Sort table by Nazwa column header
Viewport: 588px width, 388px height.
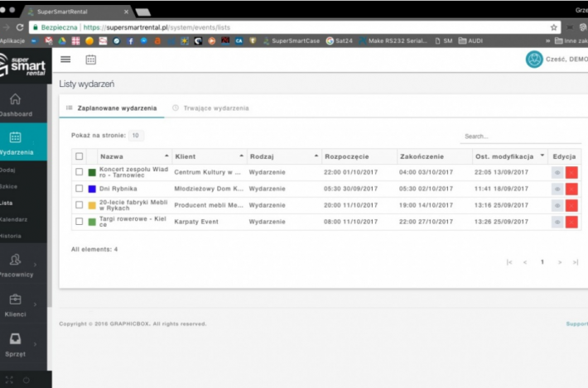(x=134, y=156)
